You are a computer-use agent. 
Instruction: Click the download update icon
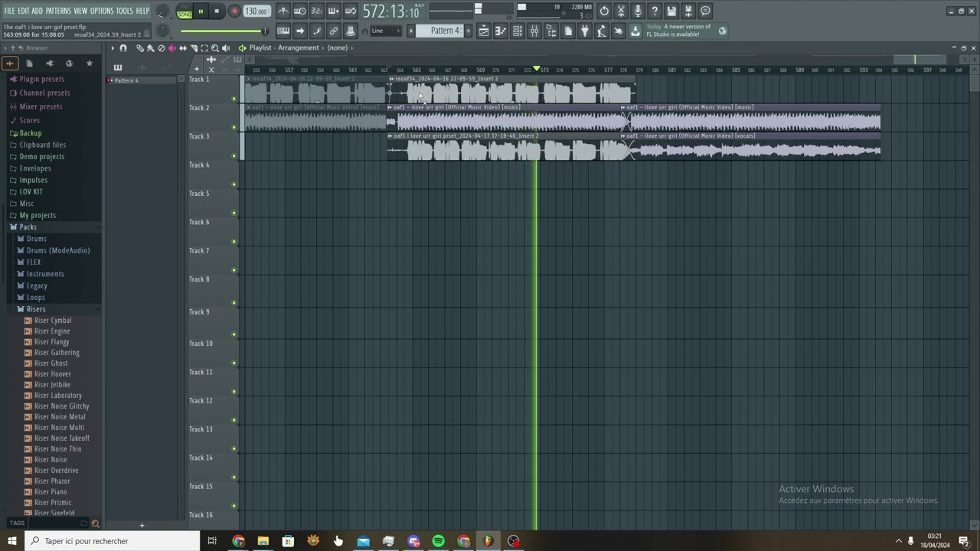click(635, 31)
